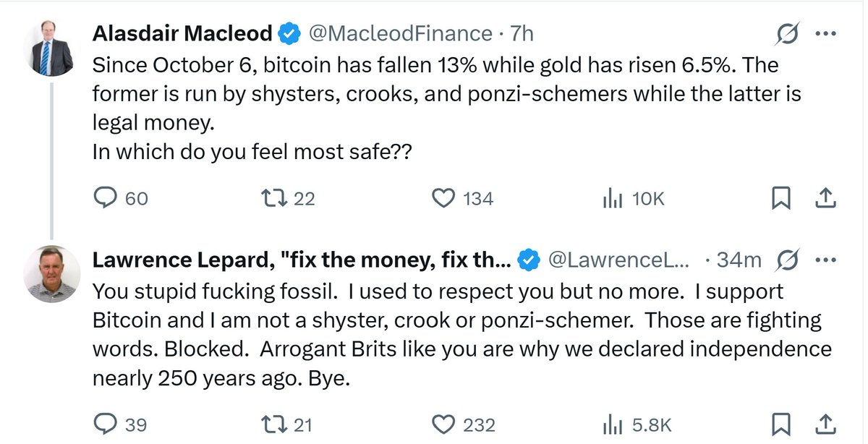Like Alasdair Macleod's tweet

443,198
